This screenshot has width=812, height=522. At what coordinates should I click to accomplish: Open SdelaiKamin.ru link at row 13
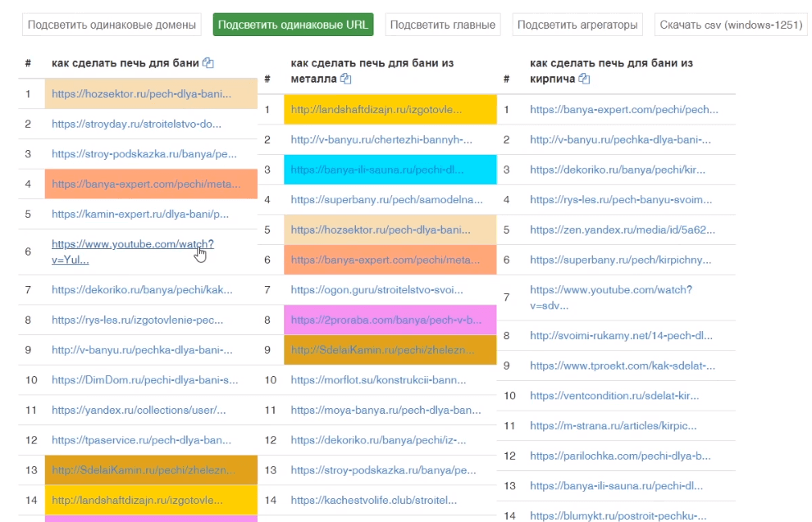click(x=143, y=470)
